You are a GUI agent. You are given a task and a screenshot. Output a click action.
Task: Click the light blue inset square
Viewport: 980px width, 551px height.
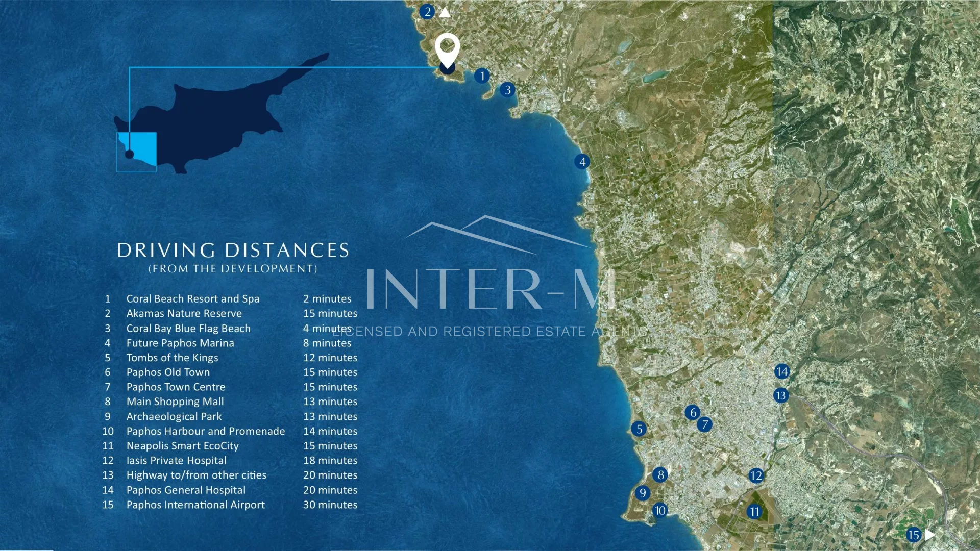(137, 152)
